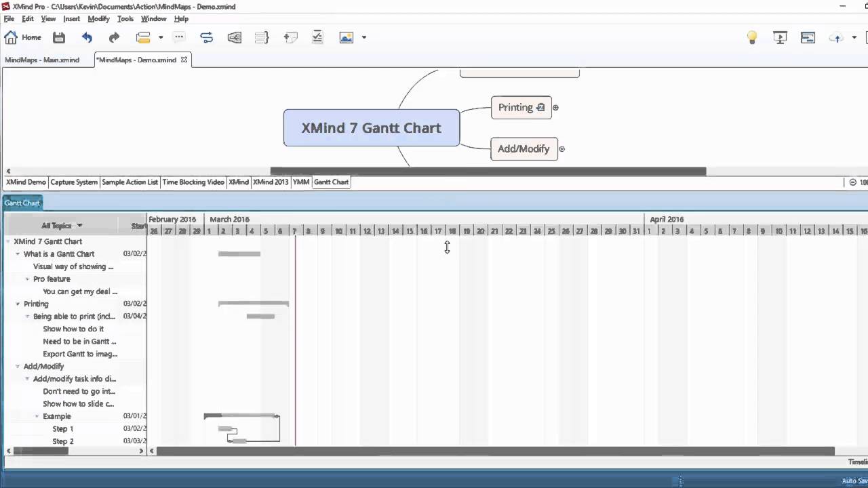
Task: Click the ellipsis toolbar icon
Action: (179, 37)
